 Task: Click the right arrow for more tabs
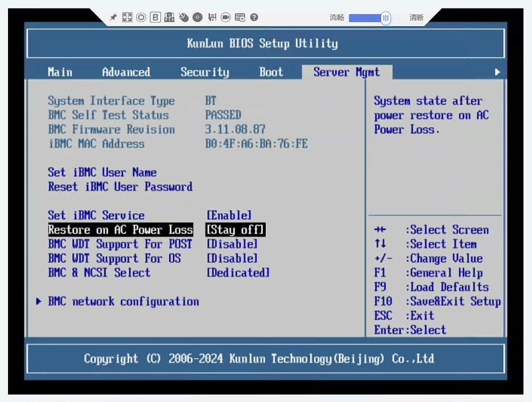coord(497,72)
